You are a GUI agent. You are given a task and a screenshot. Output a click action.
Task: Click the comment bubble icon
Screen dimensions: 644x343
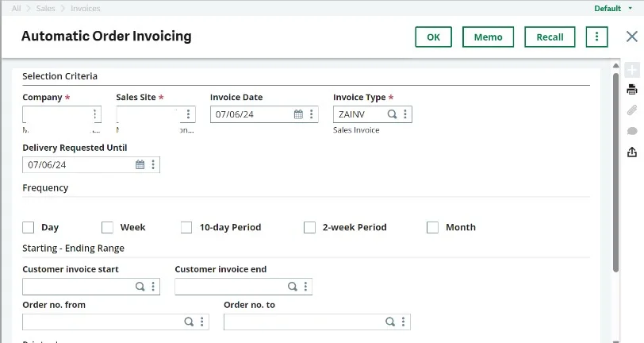632,131
